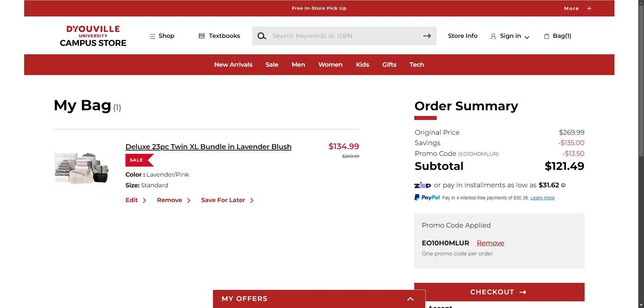Click the Search Keywords or ISBN field
The height and width of the screenshot is (308, 644).
344,36
